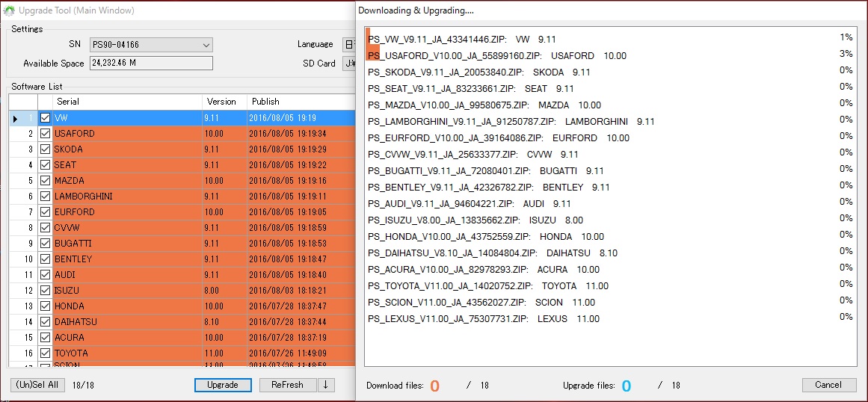Select the ISUZU row

[x=182, y=291]
